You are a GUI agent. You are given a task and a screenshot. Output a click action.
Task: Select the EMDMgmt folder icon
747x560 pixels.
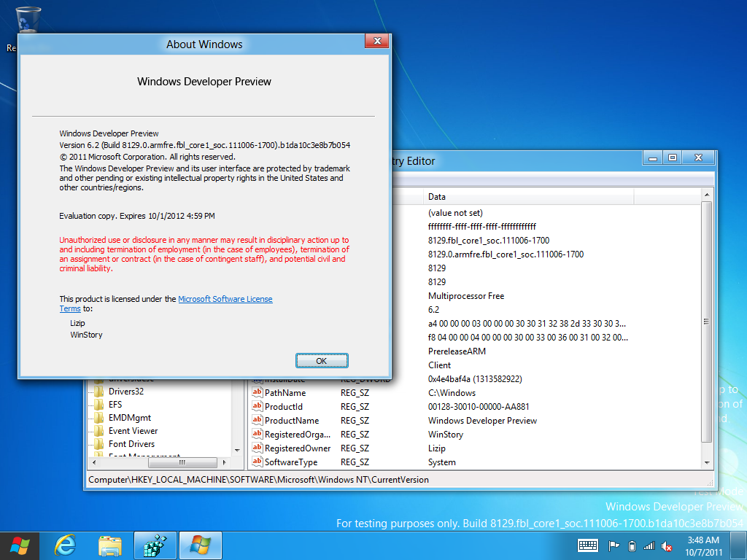[x=99, y=418]
